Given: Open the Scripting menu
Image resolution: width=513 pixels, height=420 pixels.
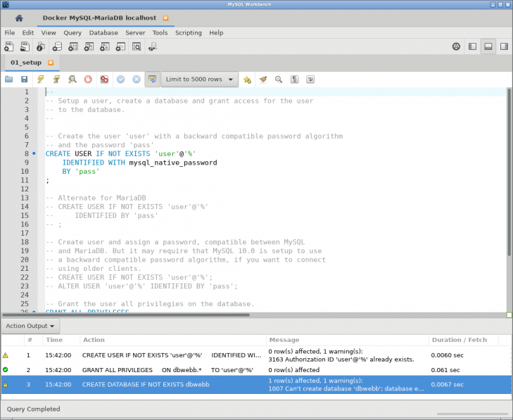Looking at the screenshot, I should [x=189, y=32].
